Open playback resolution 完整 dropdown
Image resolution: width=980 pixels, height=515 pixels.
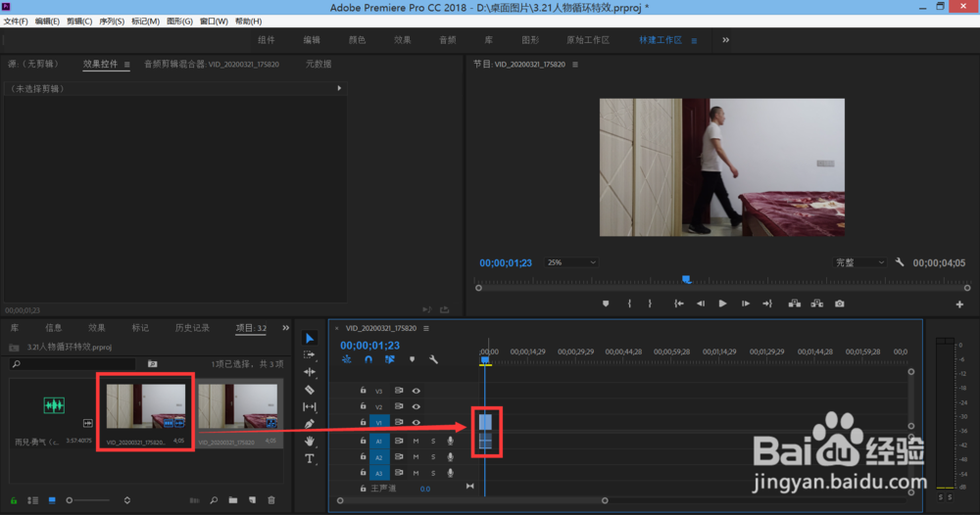[860, 262]
